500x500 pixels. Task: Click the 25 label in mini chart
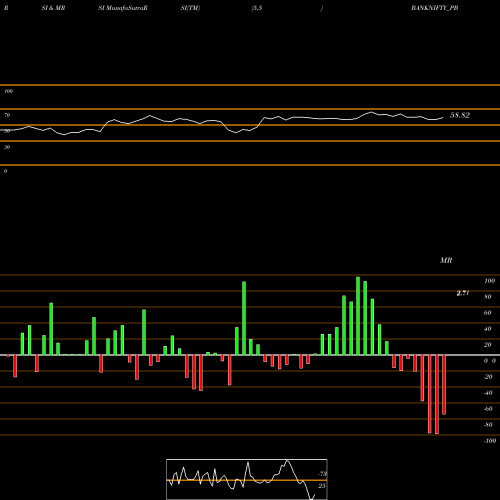[x=322, y=486]
